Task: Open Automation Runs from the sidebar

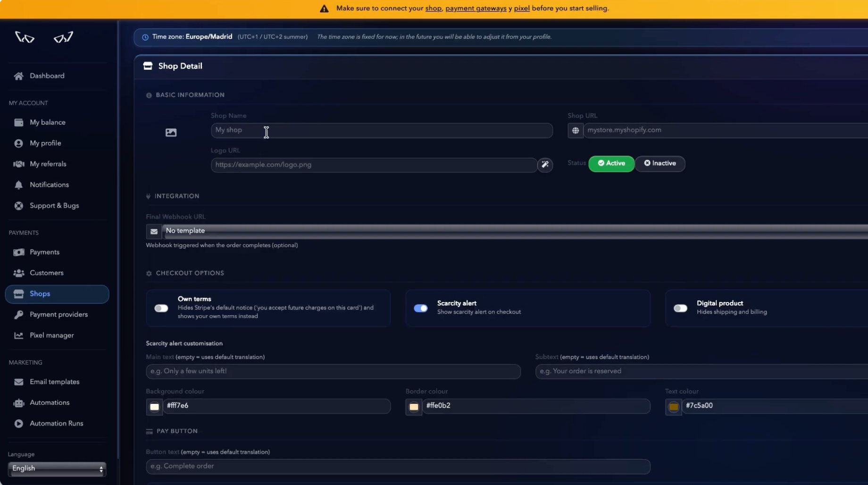Action: click(x=57, y=424)
